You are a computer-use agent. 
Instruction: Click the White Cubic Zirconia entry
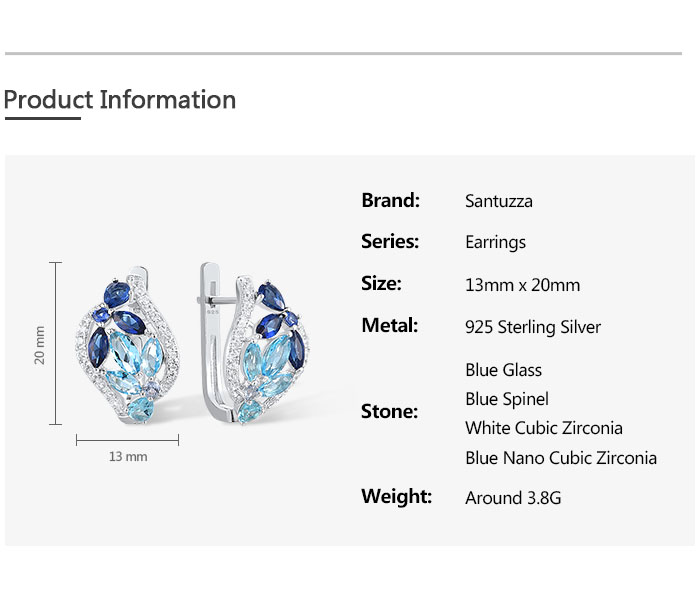pos(543,428)
